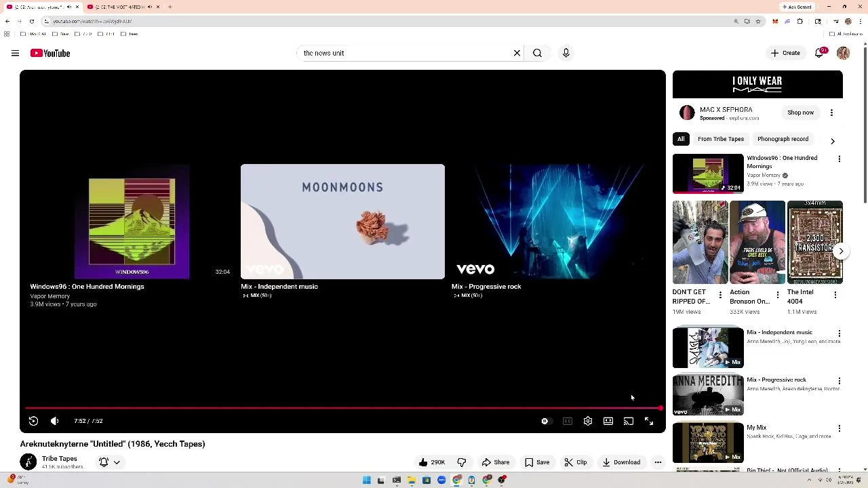Open options for Windows96 sidebar video
The width and height of the screenshot is (868, 488).
click(840, 159)
